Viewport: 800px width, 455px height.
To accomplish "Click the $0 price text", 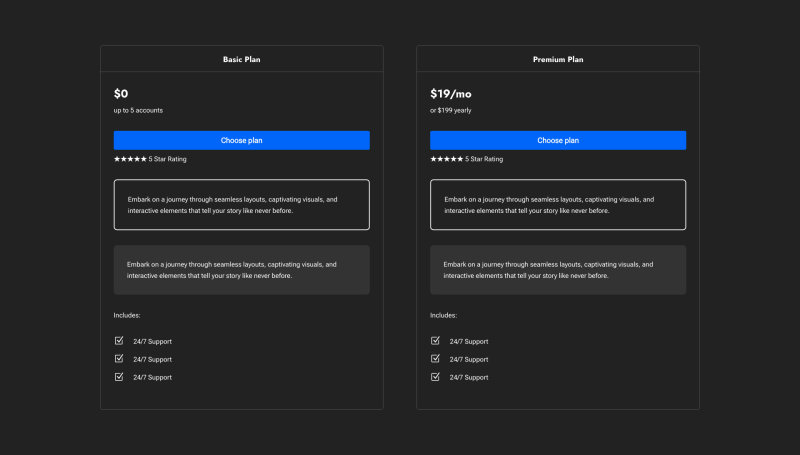I will click(x=121, y=93).
